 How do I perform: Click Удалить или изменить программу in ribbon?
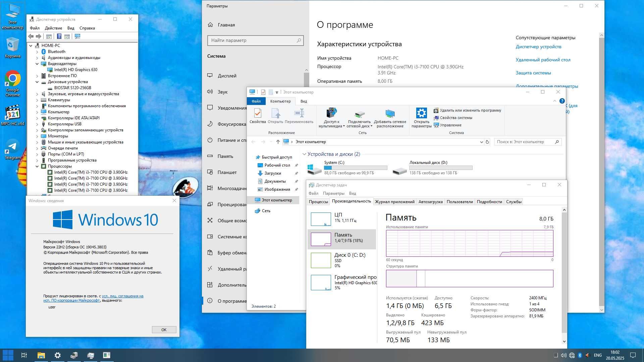468,110
